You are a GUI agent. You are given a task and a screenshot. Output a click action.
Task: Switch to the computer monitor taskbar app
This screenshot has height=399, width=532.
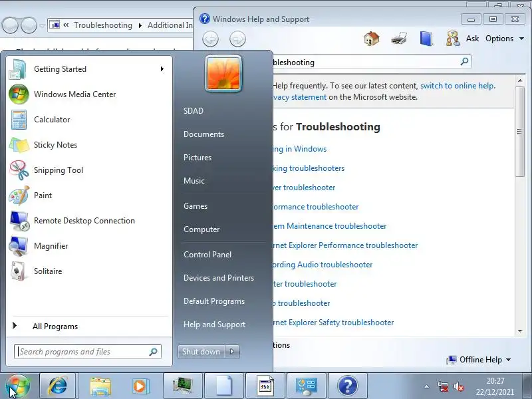coord(182,386)
